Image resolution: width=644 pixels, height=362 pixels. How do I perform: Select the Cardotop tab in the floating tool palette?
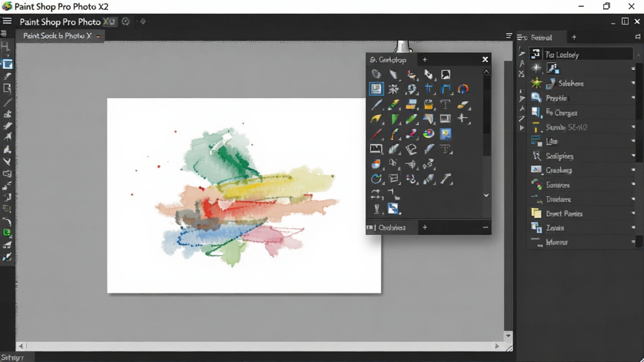coord(392,60)
